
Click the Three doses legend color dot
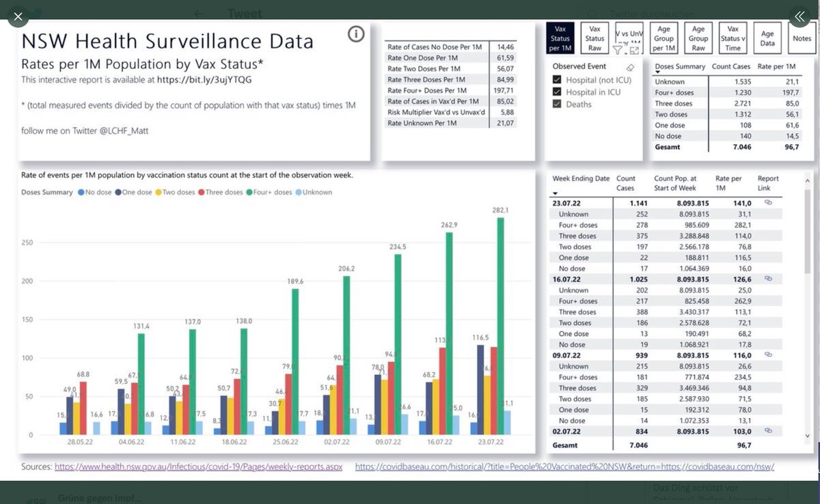tap(202, 193)
